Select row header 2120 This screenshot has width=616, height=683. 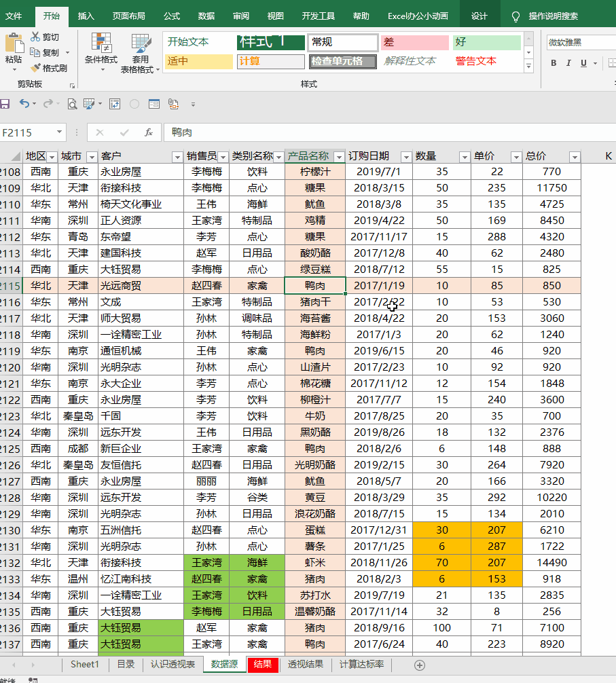click(x=11, y=367)
